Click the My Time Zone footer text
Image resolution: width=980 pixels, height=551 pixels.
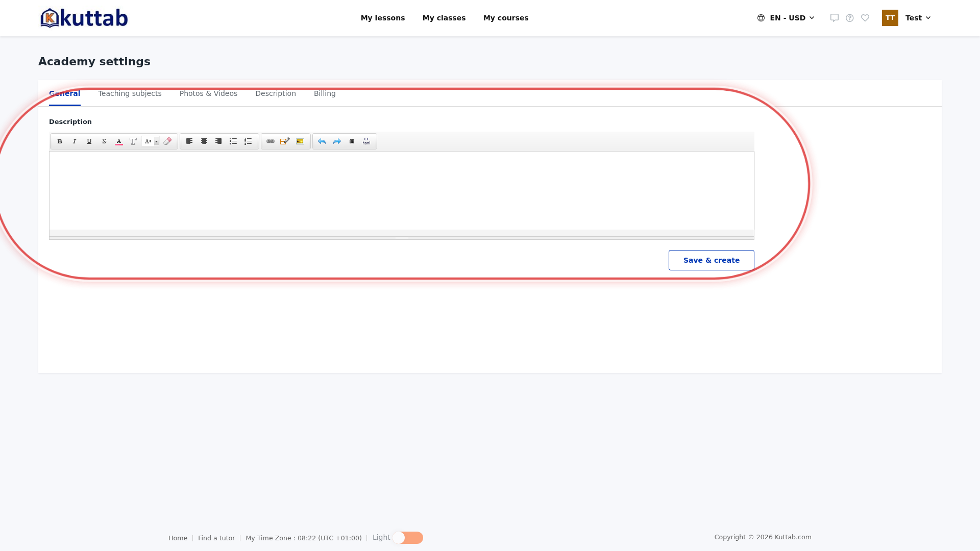tap(304, 538)
